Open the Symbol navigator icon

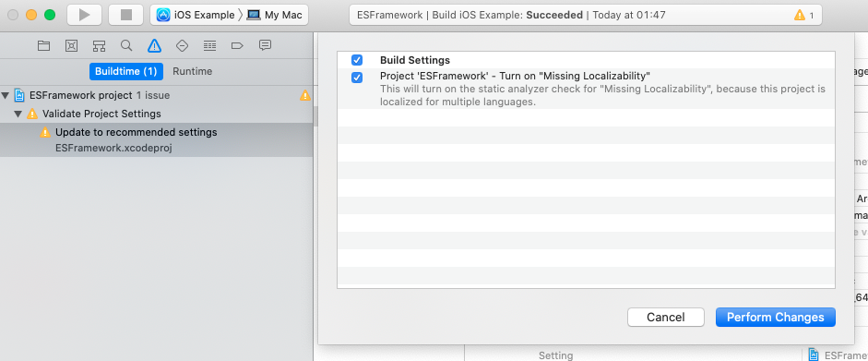(x=99, y=46)
